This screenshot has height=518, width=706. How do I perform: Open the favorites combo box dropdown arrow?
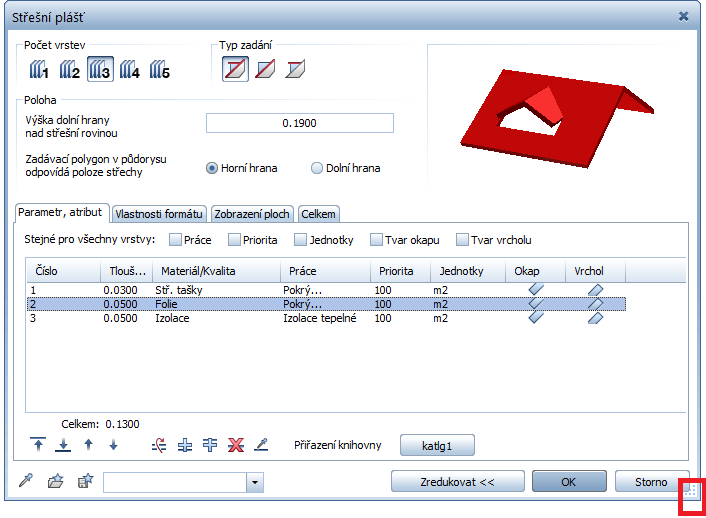[255, 483]
